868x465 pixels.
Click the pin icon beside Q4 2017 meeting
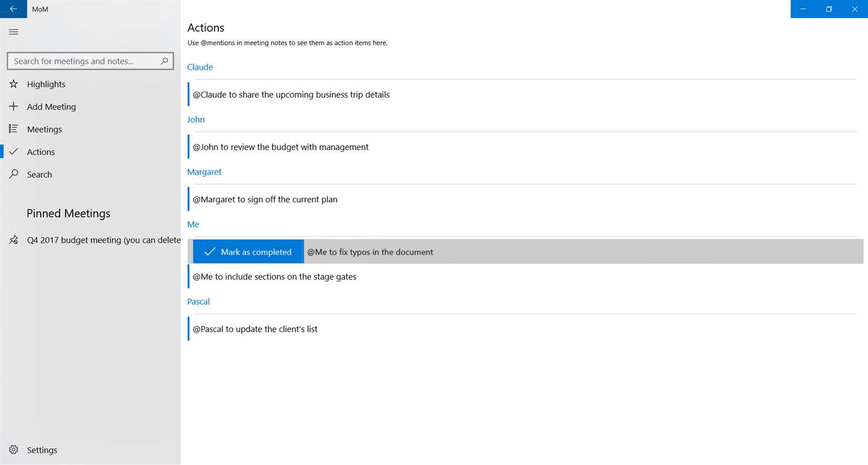[x=13, y=240]
